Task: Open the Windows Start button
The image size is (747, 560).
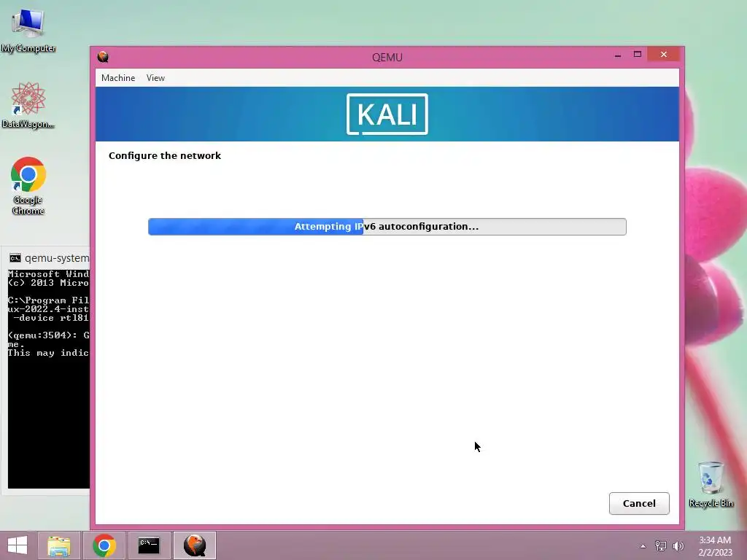Action: (x=18, y=545)
